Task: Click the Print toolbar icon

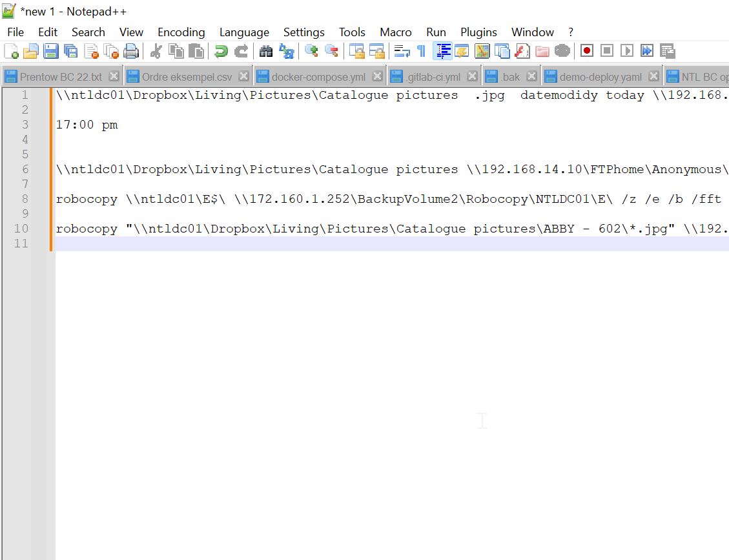Action: tap(131, 51)
